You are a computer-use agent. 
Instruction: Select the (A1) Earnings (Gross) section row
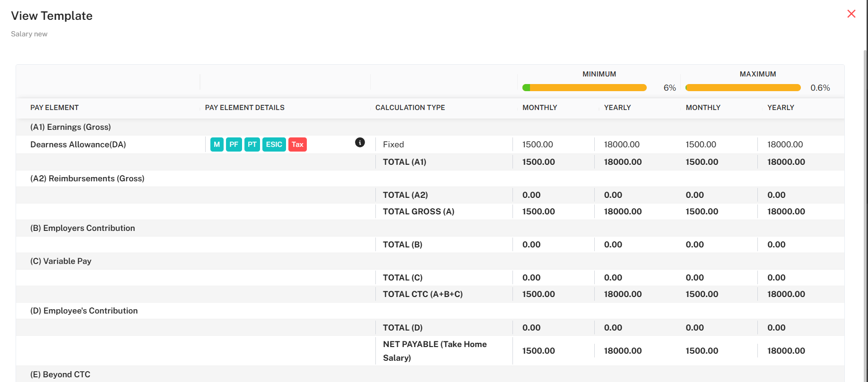70,127
